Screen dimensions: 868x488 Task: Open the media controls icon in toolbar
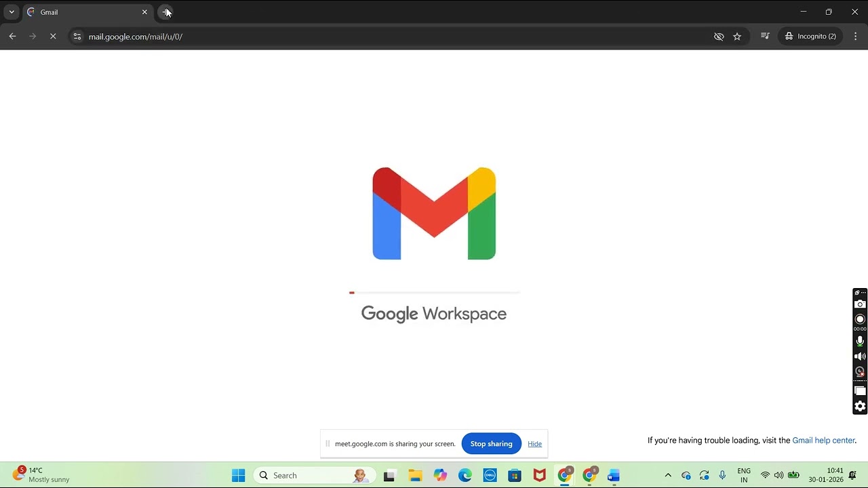click(765, 36)
